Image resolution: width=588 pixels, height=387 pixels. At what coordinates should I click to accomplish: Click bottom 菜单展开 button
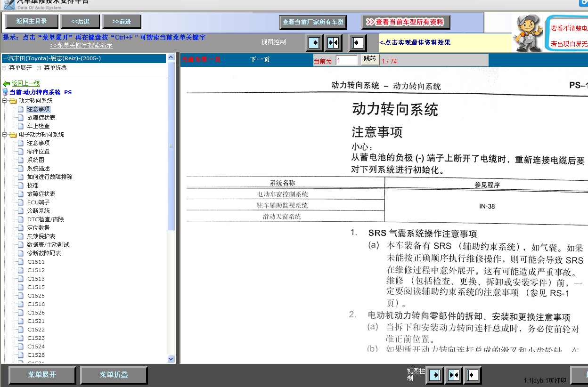click(x=42, y=375)
